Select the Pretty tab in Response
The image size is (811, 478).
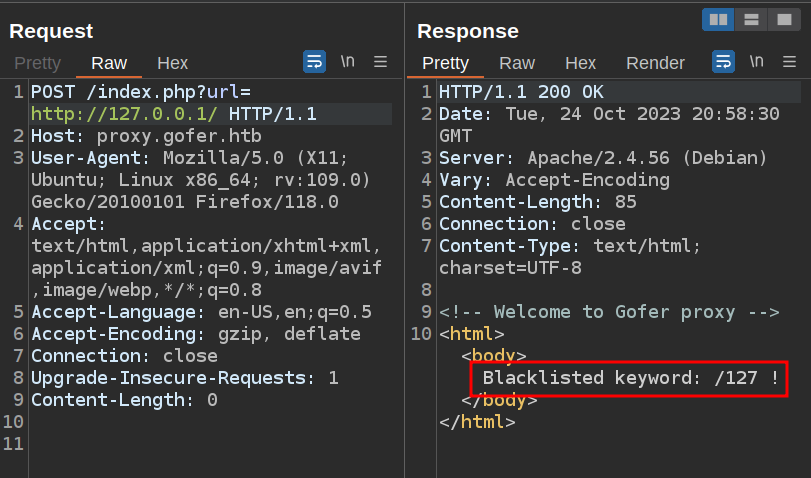[445, 63]
